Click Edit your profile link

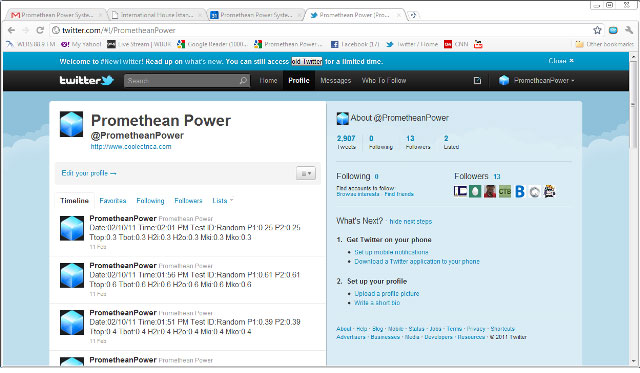click(89, 173)
